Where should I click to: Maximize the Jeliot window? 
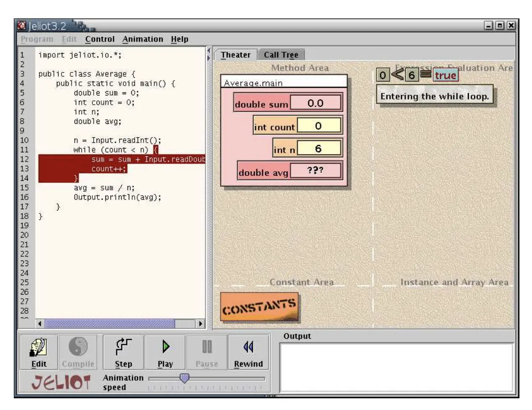click(500, 26)
